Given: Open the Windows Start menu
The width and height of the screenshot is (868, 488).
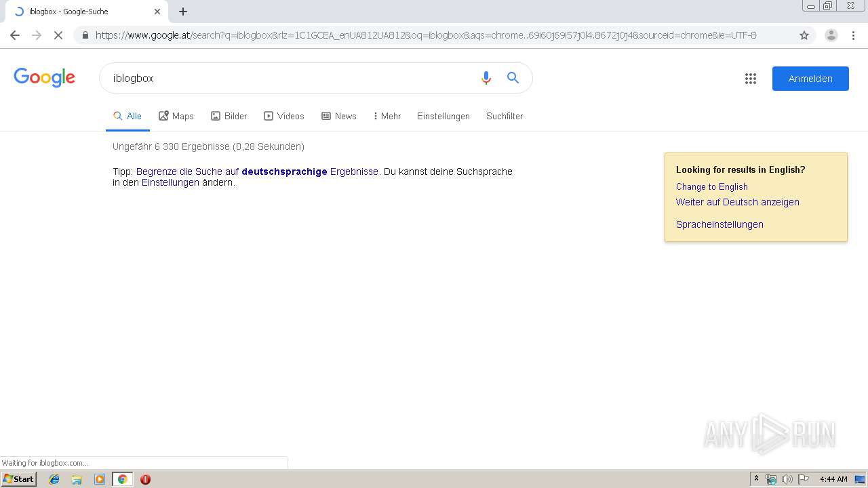Looking at the screenshot, I should point(19,479).
